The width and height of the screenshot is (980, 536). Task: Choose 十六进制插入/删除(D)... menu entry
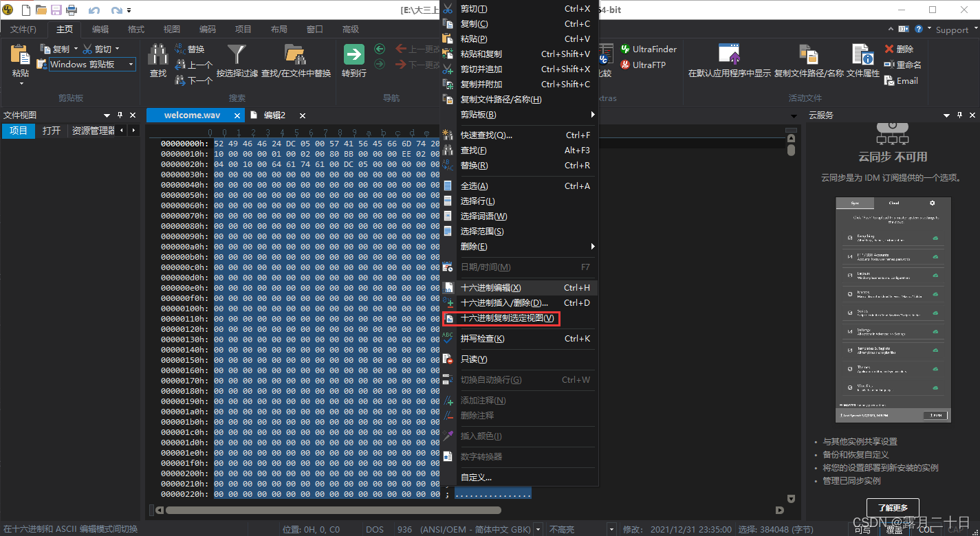[519, 303]
